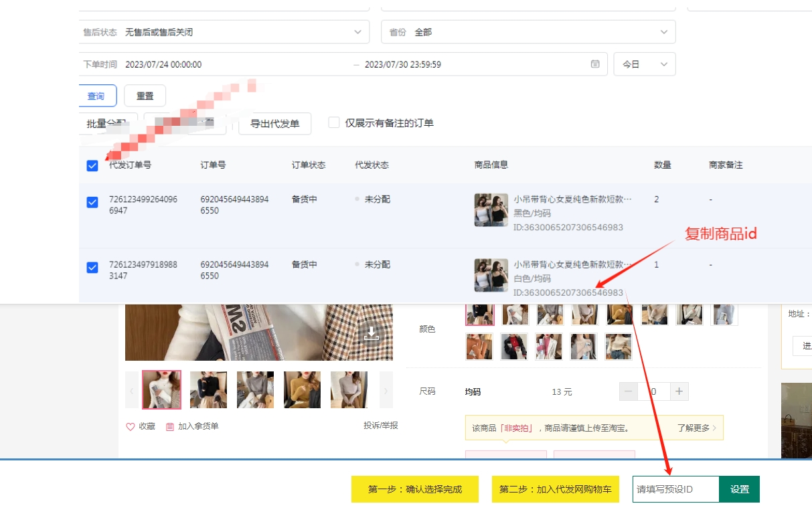
Task: Click 第二步：加入代发网购物车 button
Action: tap(556, 489)
